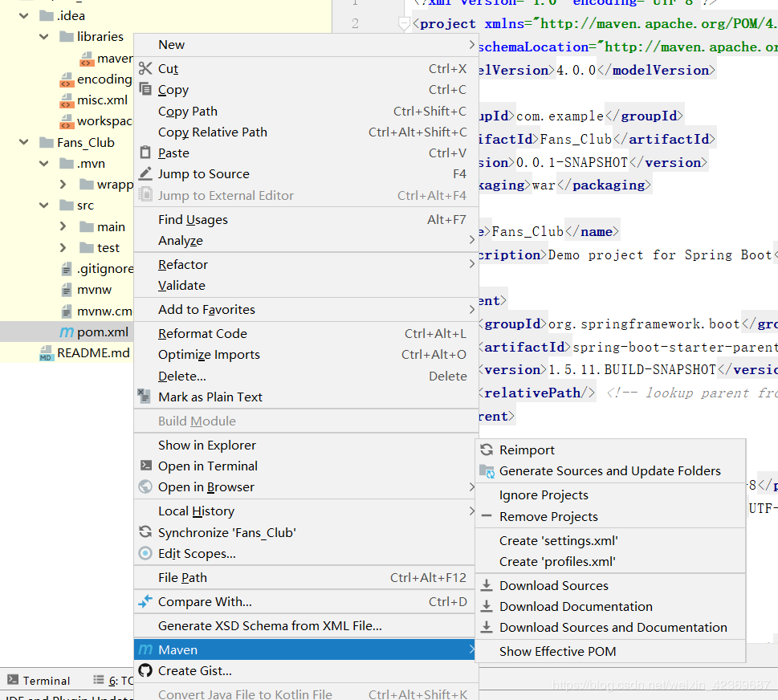This screenshot has height=700, width=778.
Task: Click the Remove Projects minus icon
Action: pyautogui.click(x=487, y=516)
